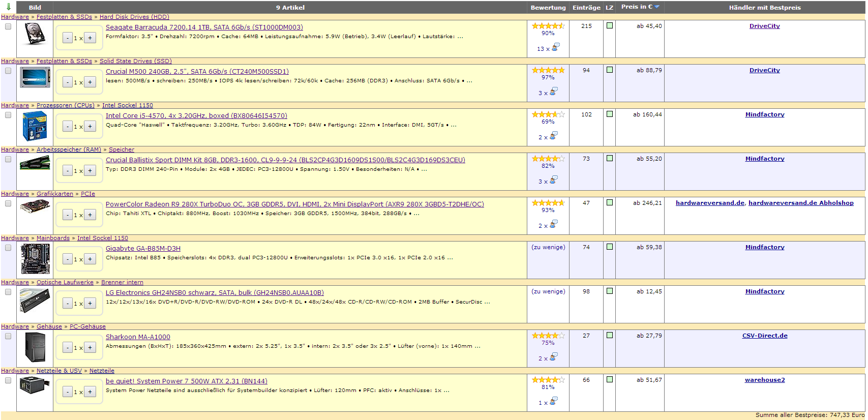Click star rating of Seagate Barracuda
The height and width of the screenshot is (420, 868).
[548, 26]
